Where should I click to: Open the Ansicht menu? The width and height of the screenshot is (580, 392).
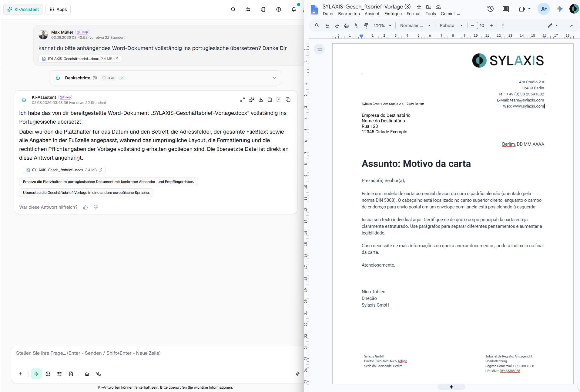[x=372, y=14]
